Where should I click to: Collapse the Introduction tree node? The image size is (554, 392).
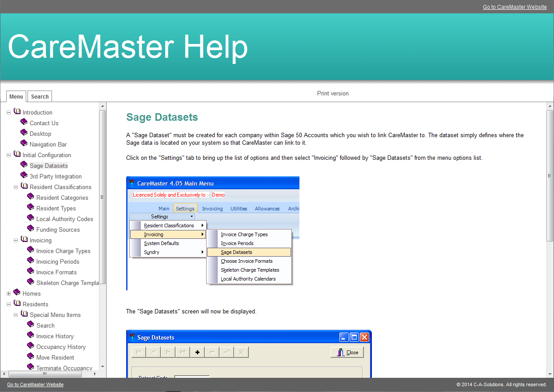pyautogui.click(x=8, y=113)
